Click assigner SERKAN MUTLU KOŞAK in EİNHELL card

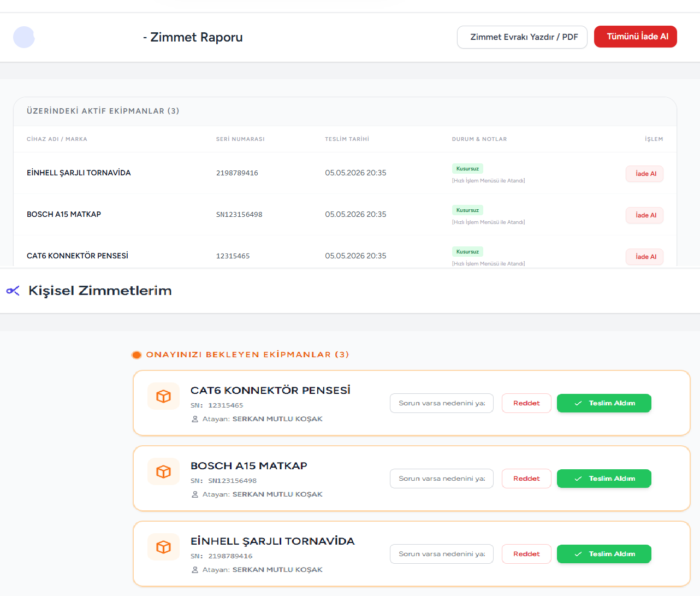(x=277, y=570)
